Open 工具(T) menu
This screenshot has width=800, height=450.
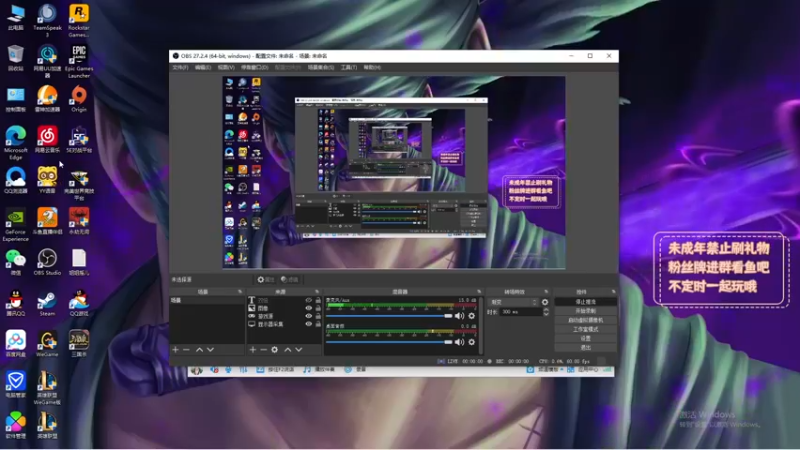(348, 67)
